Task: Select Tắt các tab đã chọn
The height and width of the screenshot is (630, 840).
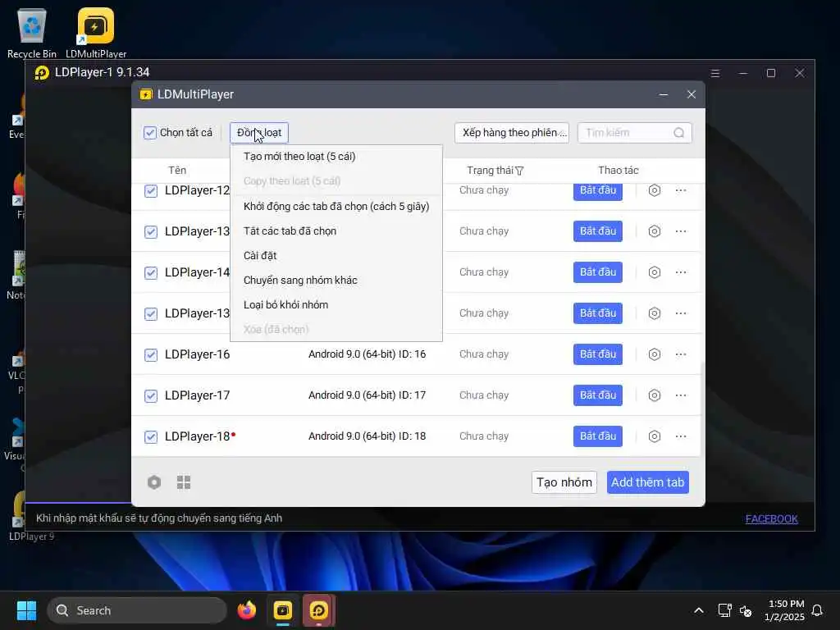Action: [336, 231]
